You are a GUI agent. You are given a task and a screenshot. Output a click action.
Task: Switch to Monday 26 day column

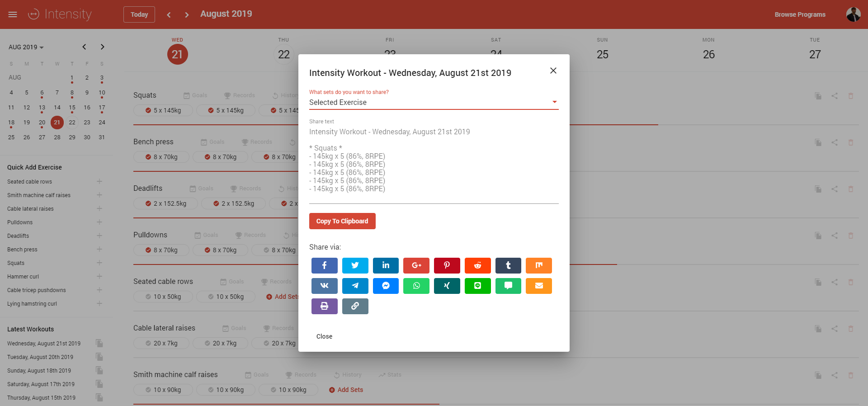(709, 54)
